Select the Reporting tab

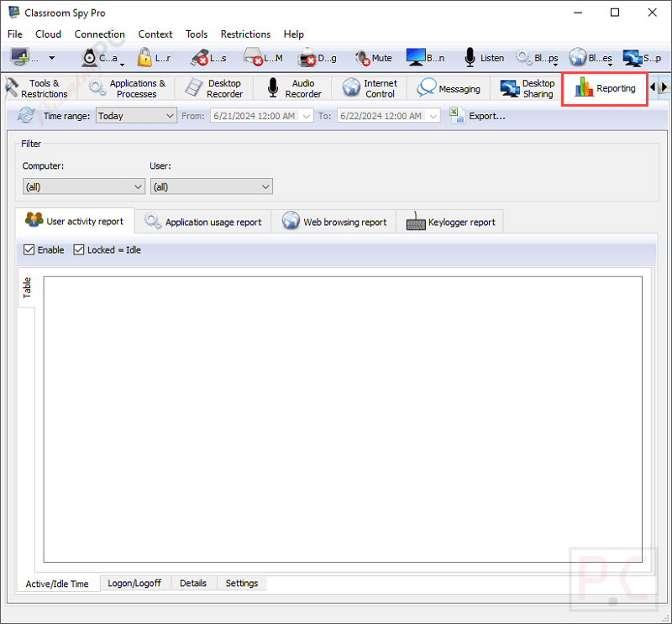click(x=604, y=89)
